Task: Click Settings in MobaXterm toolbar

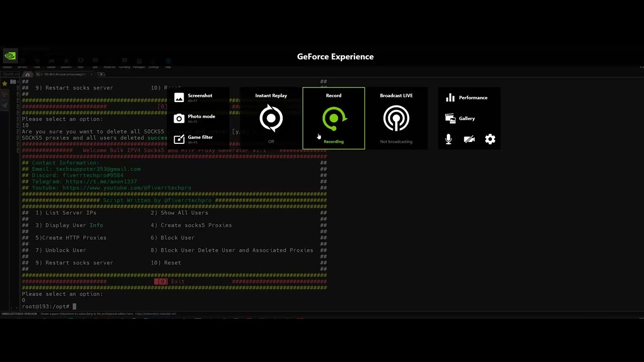Action: click(153, 65)
